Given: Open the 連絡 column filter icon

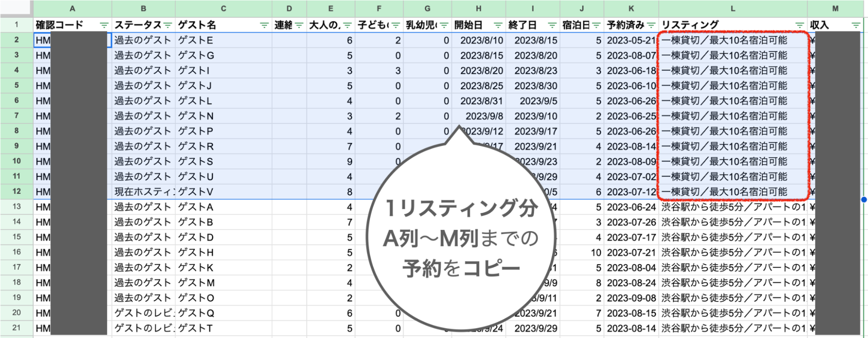Looking at the screenshot, I should click(x=299, y=25).
